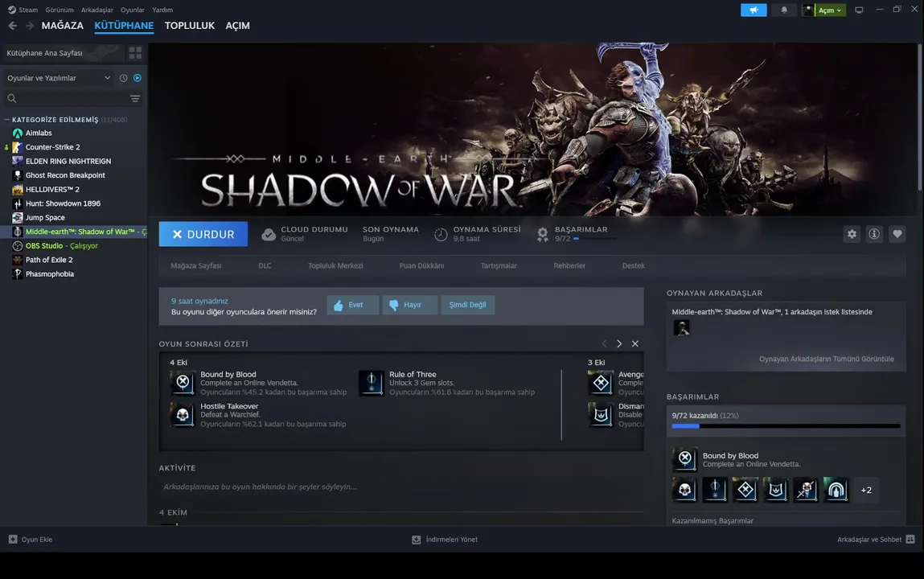Open Topluluk Merkezi tab
Screen dimensions: 924x579
click(x=335, y=265)
